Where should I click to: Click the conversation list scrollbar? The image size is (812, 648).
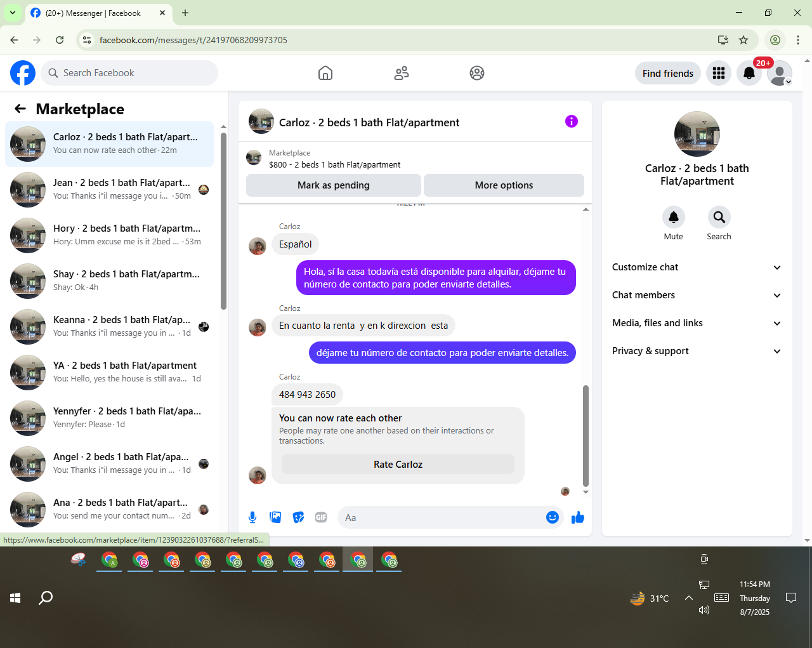click(223, 221)
